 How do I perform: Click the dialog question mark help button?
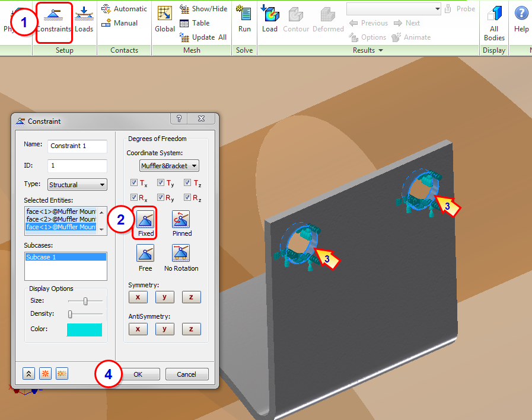179,118
